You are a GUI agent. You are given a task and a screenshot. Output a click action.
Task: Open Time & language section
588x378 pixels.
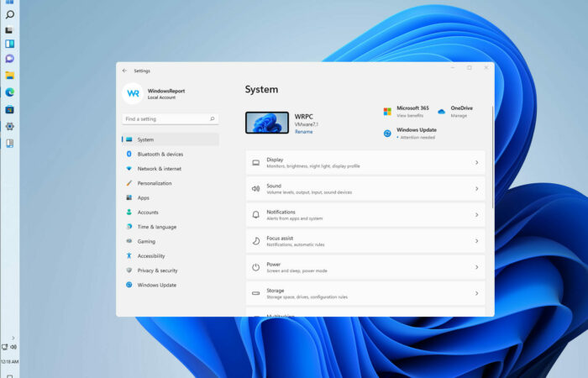(171, 227)
